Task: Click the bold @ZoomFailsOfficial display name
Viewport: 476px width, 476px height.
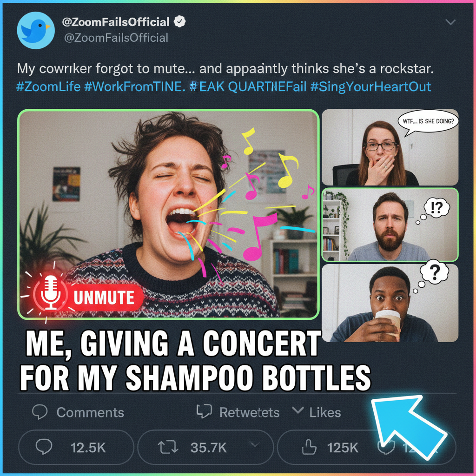Action: (116, 22)
